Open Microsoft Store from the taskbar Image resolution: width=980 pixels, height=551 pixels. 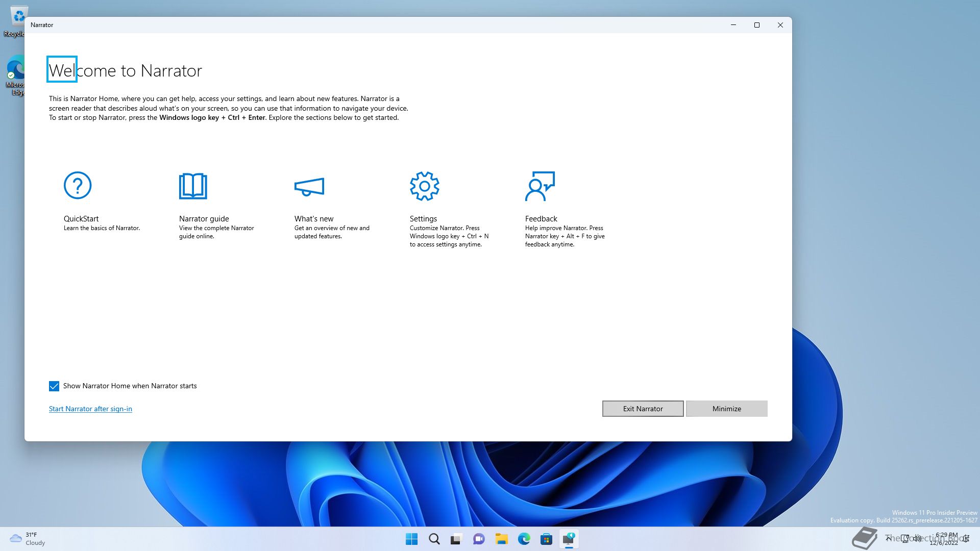[x=546, y=539]
